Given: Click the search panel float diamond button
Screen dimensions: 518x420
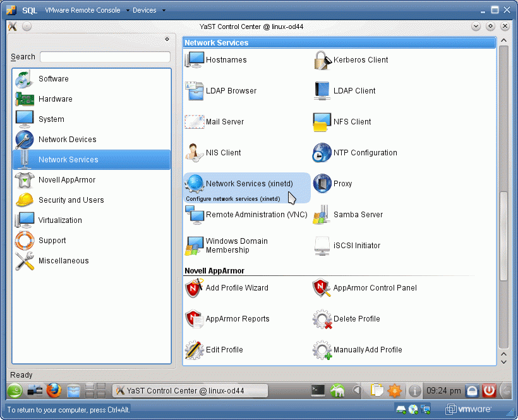Looking at the screenshot, I should (167, 39).
